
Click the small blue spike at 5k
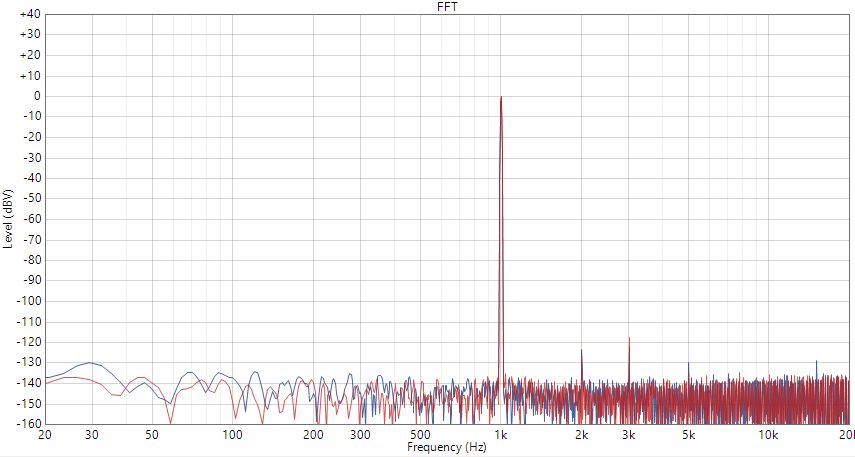(x=688, y=364)
